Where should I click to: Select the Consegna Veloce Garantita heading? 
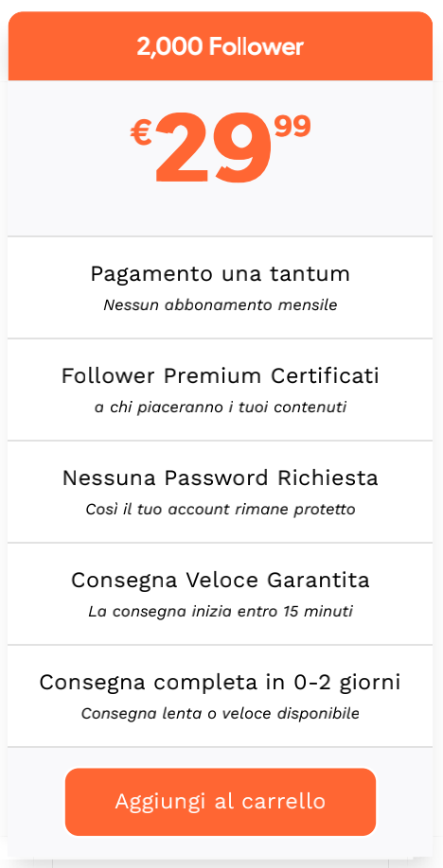click(x=221, y=581)
